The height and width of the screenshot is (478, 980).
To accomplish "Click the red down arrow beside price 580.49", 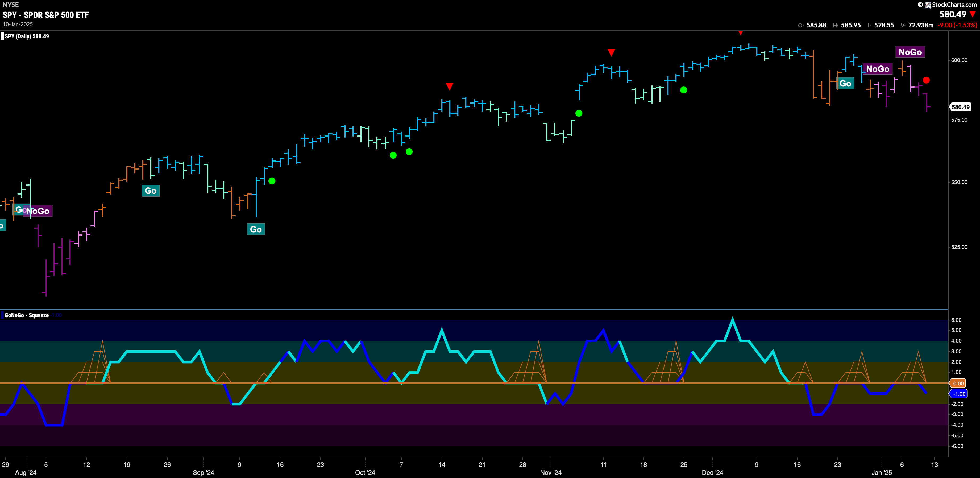I will click(973, 14).
